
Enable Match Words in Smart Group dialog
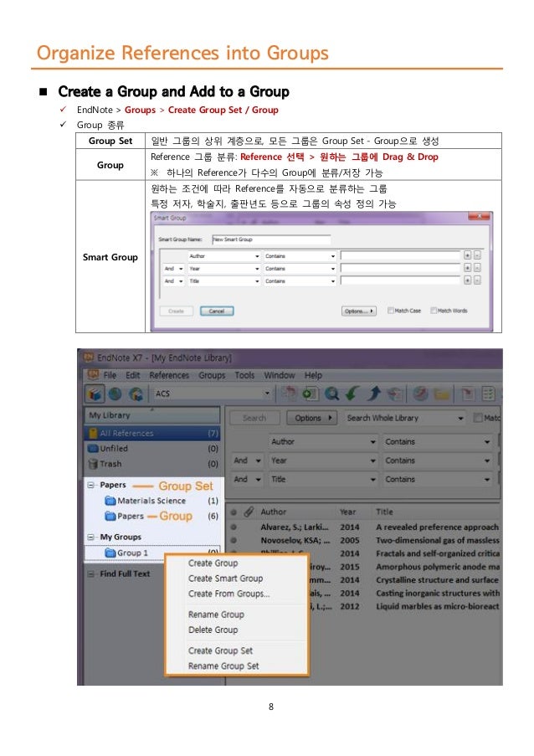434,311
